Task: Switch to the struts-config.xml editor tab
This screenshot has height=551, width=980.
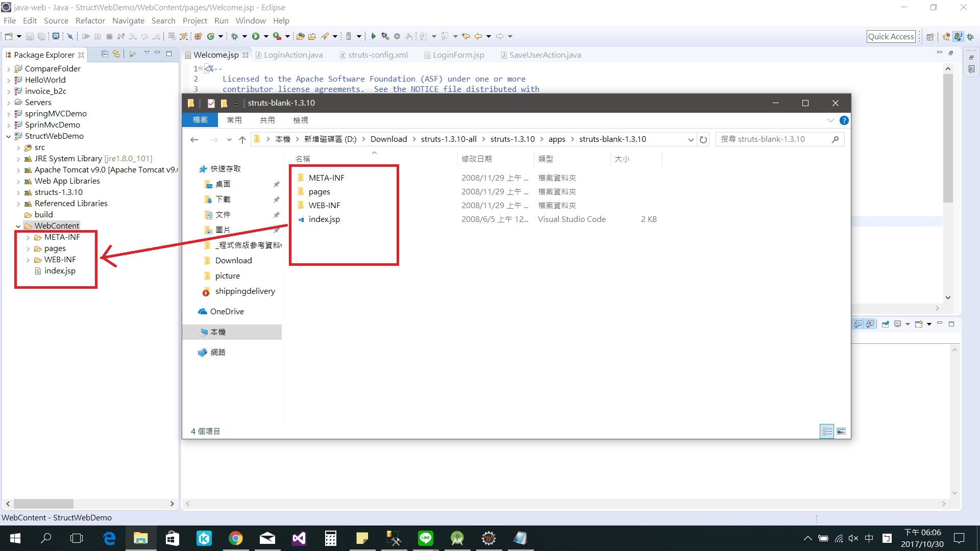Action: (x=378, y=55)
